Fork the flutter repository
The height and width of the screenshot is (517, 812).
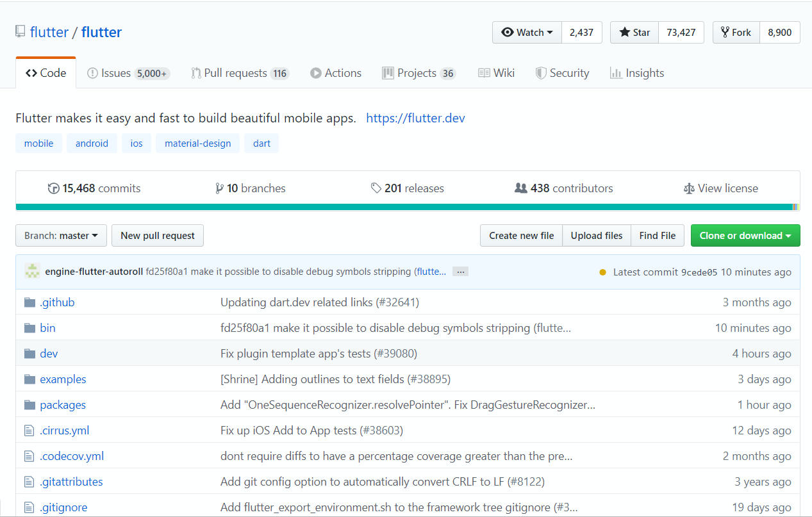click(x=736, y=33)
